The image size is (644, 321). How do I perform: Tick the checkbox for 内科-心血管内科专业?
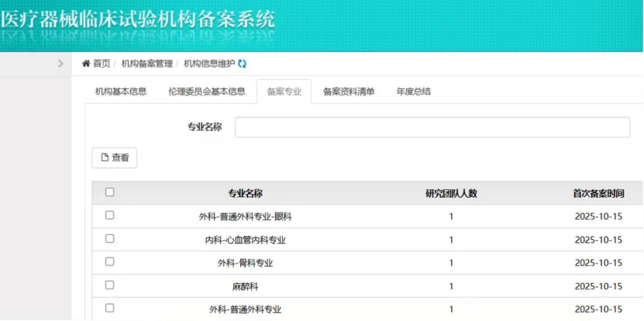point(110,239)
